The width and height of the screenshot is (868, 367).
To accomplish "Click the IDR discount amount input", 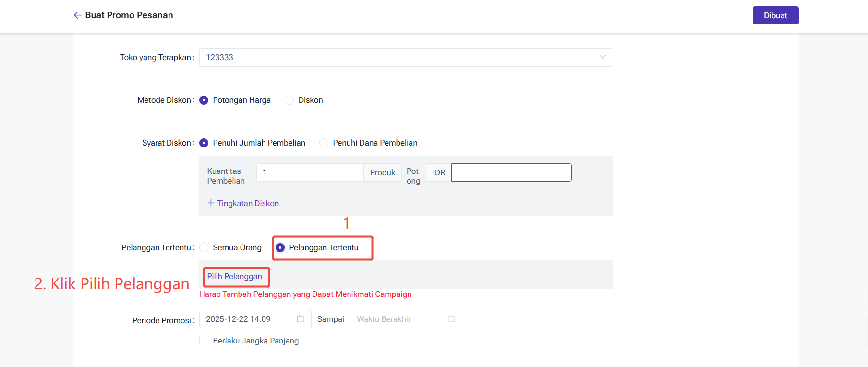I will (511, 172).
